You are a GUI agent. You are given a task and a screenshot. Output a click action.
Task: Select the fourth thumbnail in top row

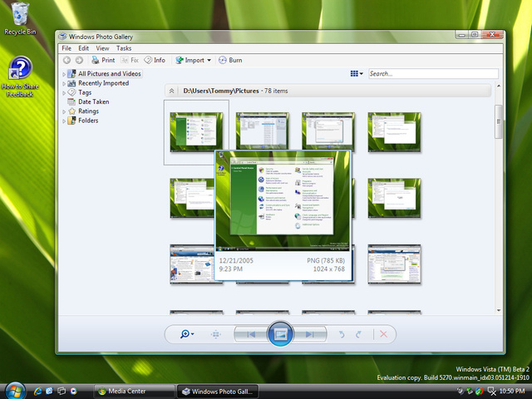[394, 132]
